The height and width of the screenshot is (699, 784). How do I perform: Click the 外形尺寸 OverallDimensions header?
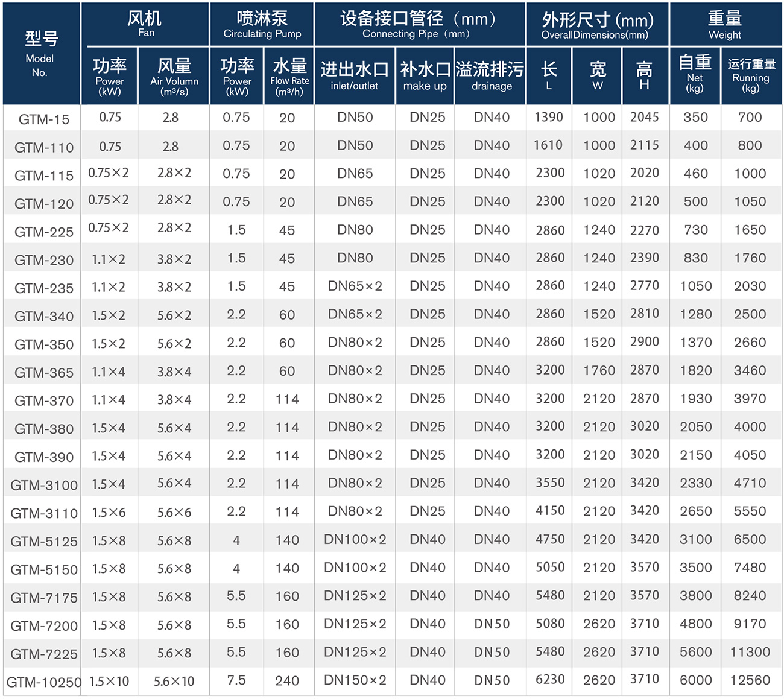598,24
